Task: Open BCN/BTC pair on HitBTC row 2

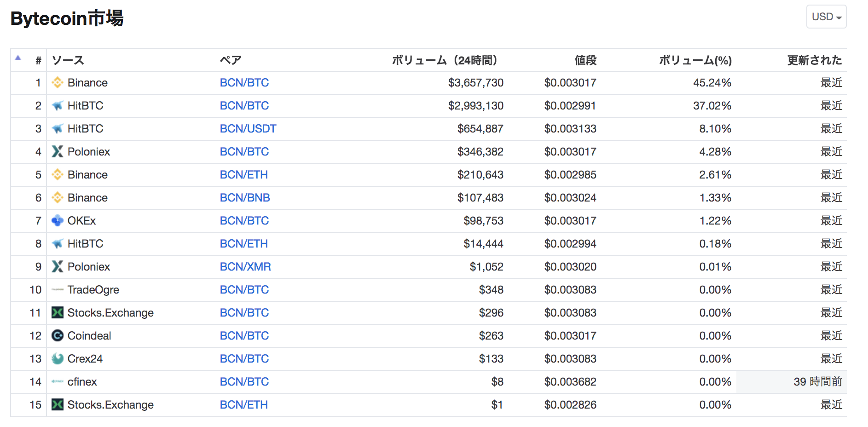Action: (x=244, y=106)
